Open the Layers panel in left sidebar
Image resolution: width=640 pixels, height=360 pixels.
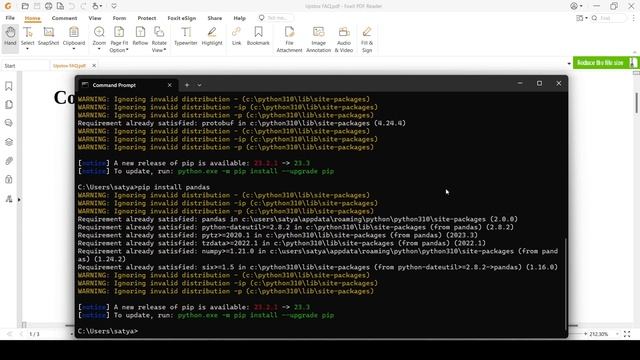pos(9,142)
